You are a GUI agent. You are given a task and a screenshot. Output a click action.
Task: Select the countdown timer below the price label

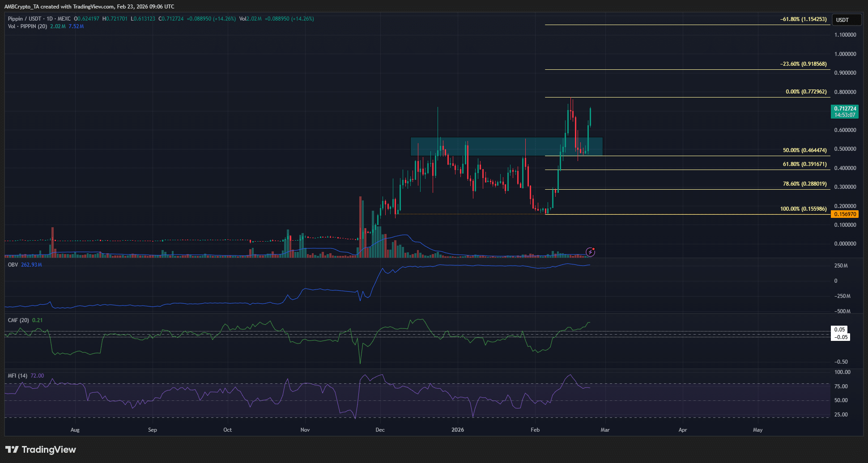[x=845, y=115]
